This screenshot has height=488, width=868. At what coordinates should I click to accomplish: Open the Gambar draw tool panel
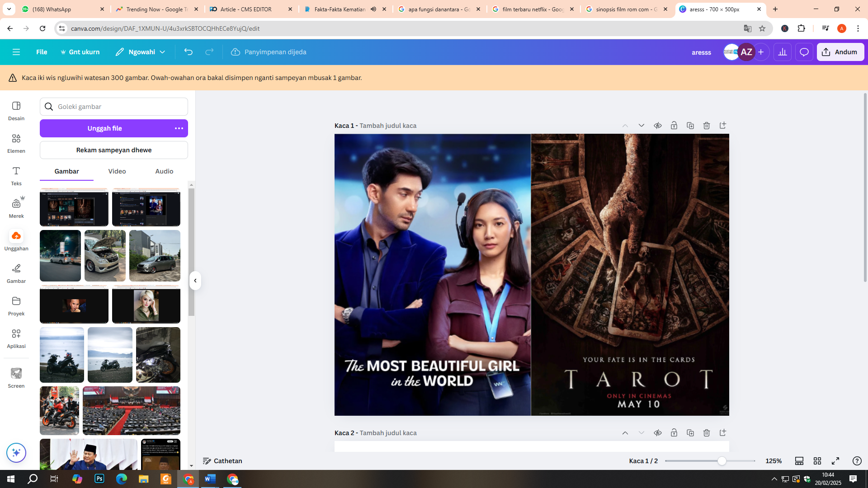tap(16, 273)
